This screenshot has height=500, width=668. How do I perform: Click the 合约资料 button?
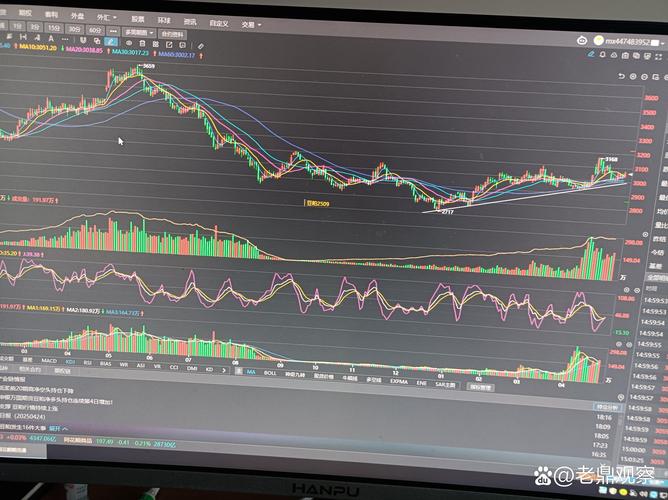pos(172,34)
